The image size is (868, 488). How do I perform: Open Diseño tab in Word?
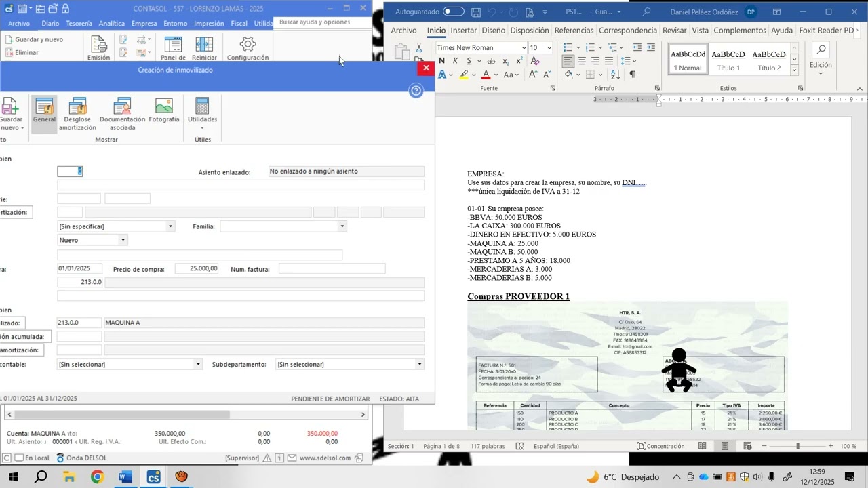pos(494,30)
